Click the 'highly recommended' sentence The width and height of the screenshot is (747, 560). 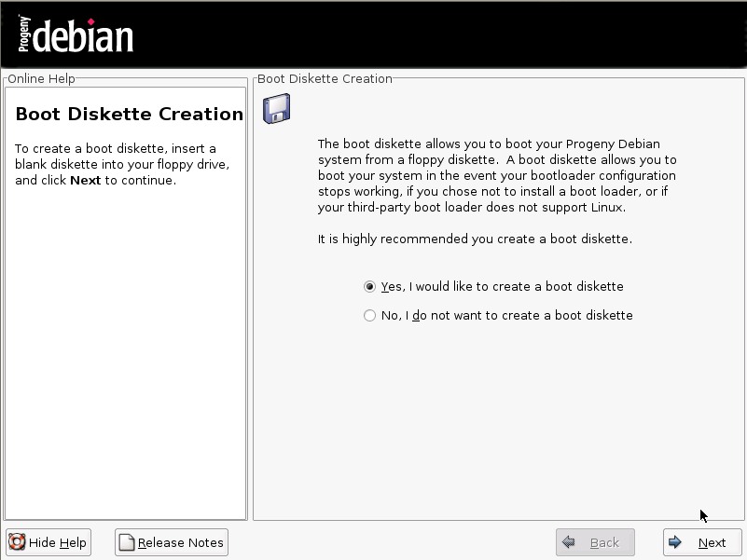coord(475,239)
